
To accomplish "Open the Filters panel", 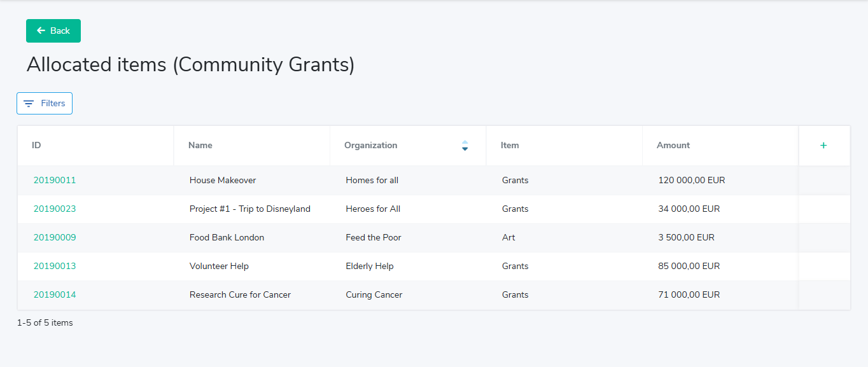I will click(x=45, y=103).
